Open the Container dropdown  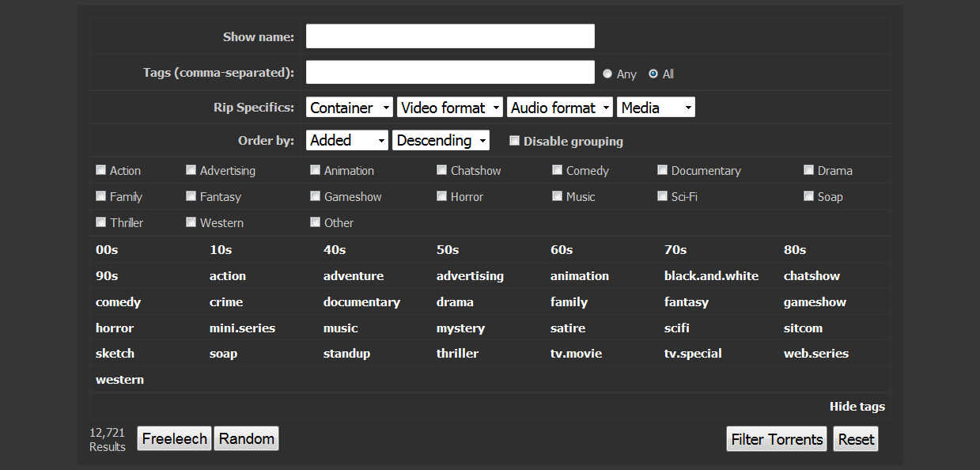[350, 108]
